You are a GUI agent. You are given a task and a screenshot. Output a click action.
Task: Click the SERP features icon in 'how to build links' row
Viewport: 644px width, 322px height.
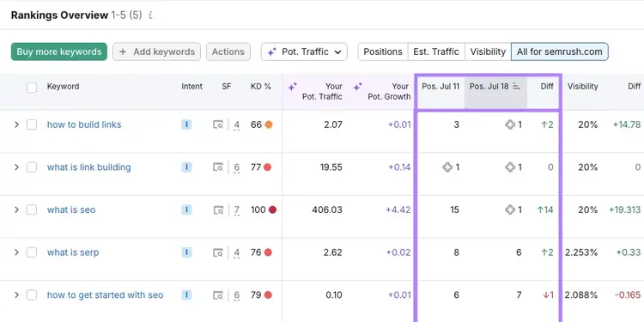click(x=218, y=125)
